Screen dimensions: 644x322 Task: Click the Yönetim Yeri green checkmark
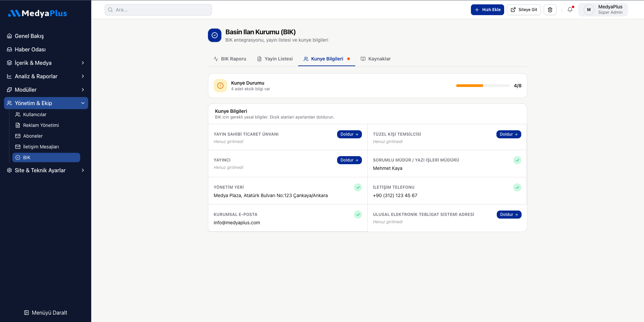[358, 187]
